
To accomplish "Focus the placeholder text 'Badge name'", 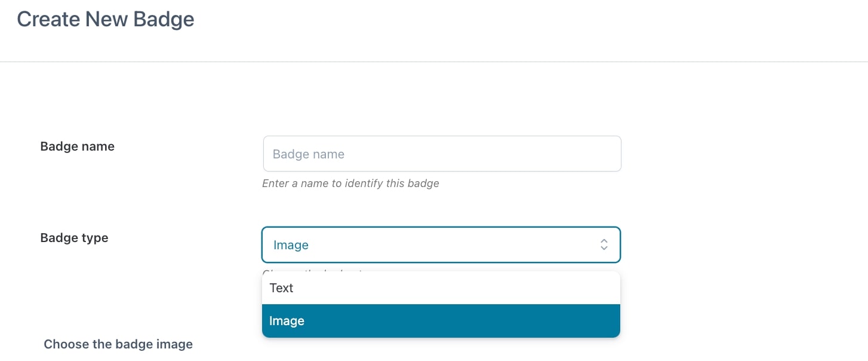I will (308, 154).
